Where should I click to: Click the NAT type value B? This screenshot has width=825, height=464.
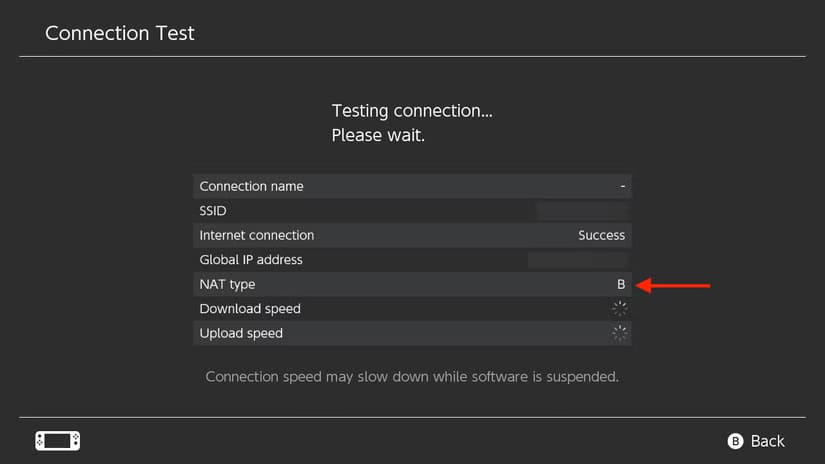[x=621, y=284]
